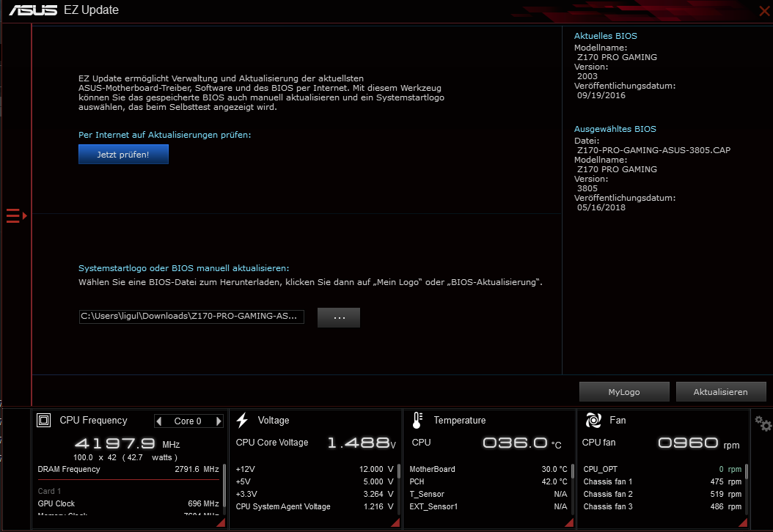Click the CPU Frequency chip icon
Viewport: 773px width, 532px height.
click(x=44, y=420)
